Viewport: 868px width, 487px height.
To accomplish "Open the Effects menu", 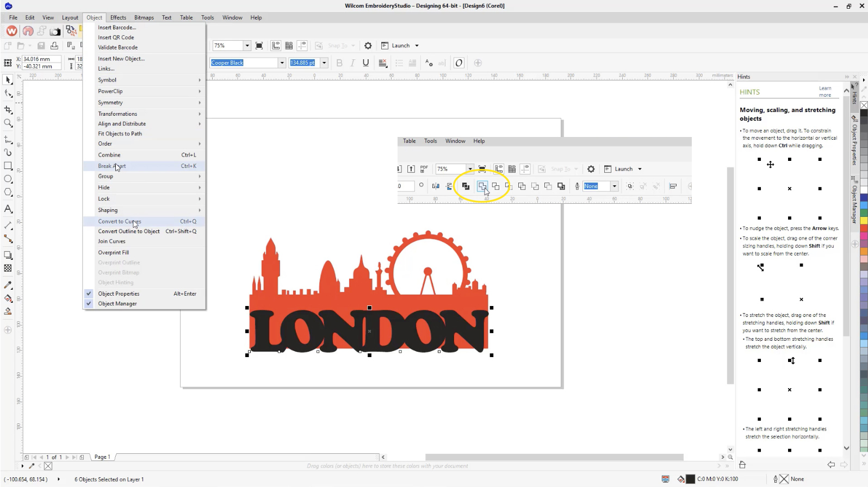I will [x=118, y=17].
